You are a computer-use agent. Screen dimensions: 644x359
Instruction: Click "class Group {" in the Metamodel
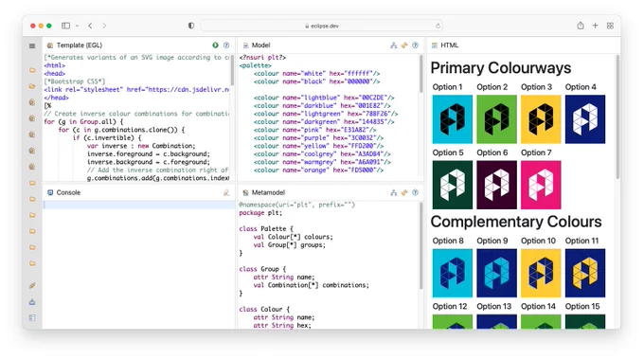262,269
